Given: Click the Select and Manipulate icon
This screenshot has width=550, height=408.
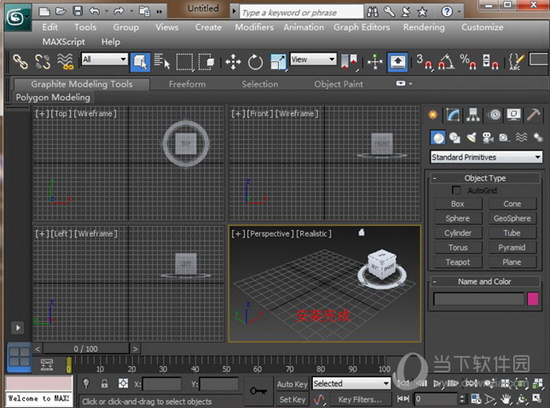Looking at the screenshot, I should tap(375, 62).
